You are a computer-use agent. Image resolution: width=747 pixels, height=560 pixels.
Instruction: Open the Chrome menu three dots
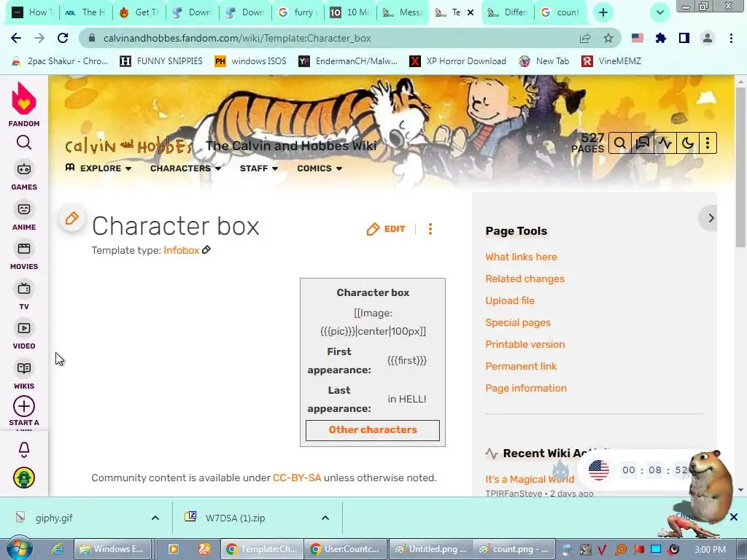(x=731, y=38)
